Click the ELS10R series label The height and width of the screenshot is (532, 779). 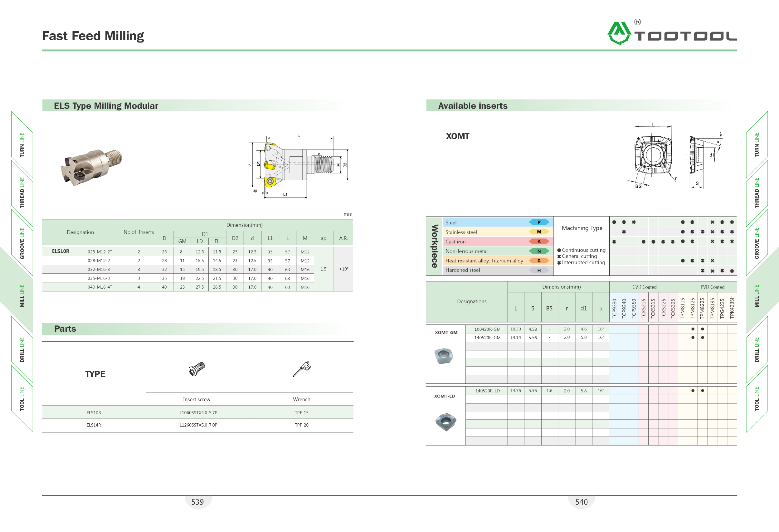(61, 251)
